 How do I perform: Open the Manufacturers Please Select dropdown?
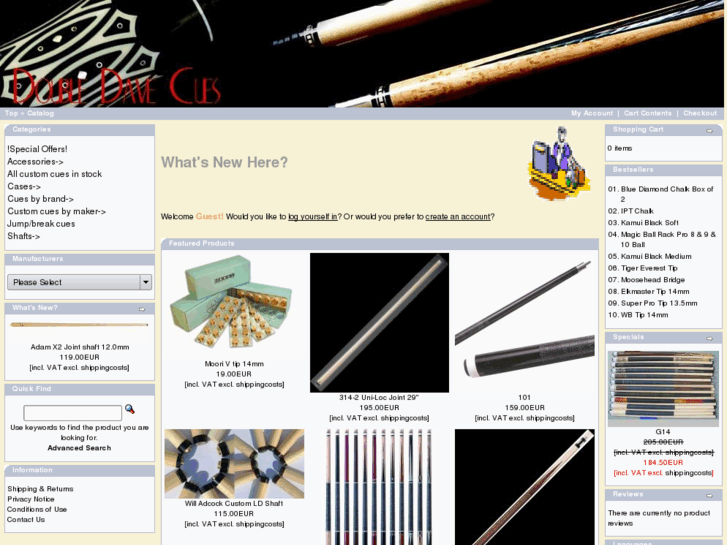coord(79,282)
